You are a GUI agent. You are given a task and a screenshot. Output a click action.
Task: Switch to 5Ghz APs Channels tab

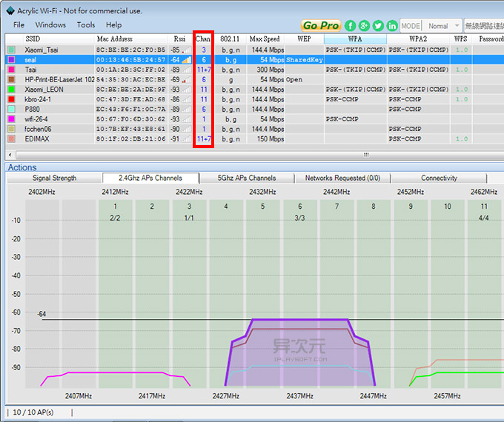coord(247,178)
